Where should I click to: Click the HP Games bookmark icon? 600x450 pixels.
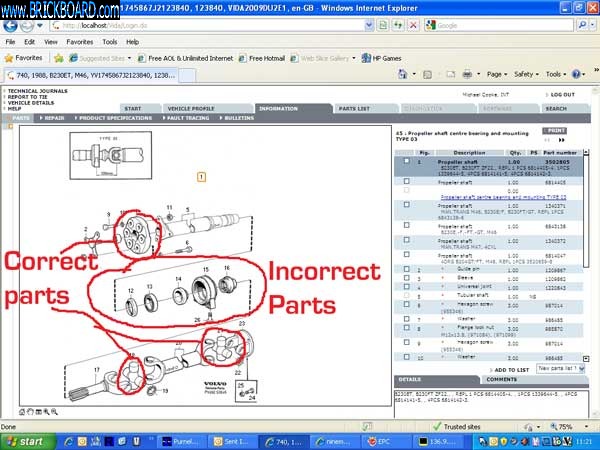368,59
